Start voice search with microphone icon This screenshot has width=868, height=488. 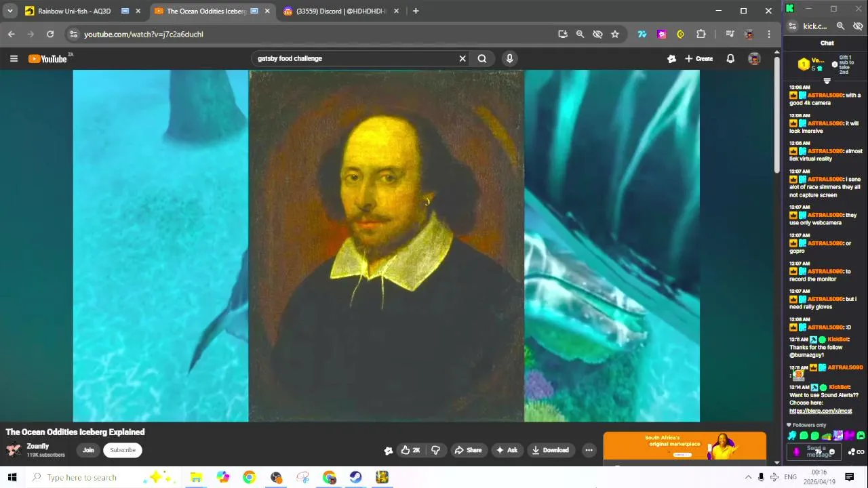coord(509,58)
